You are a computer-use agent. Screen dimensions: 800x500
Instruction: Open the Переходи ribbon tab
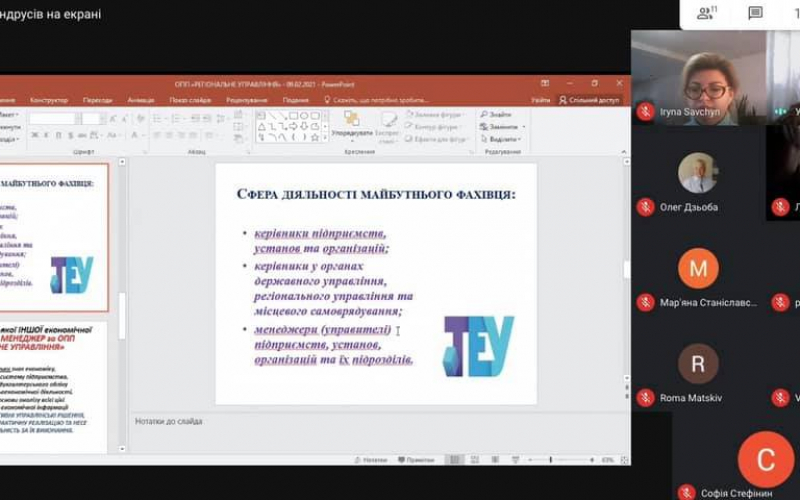(x=97, y=100)
